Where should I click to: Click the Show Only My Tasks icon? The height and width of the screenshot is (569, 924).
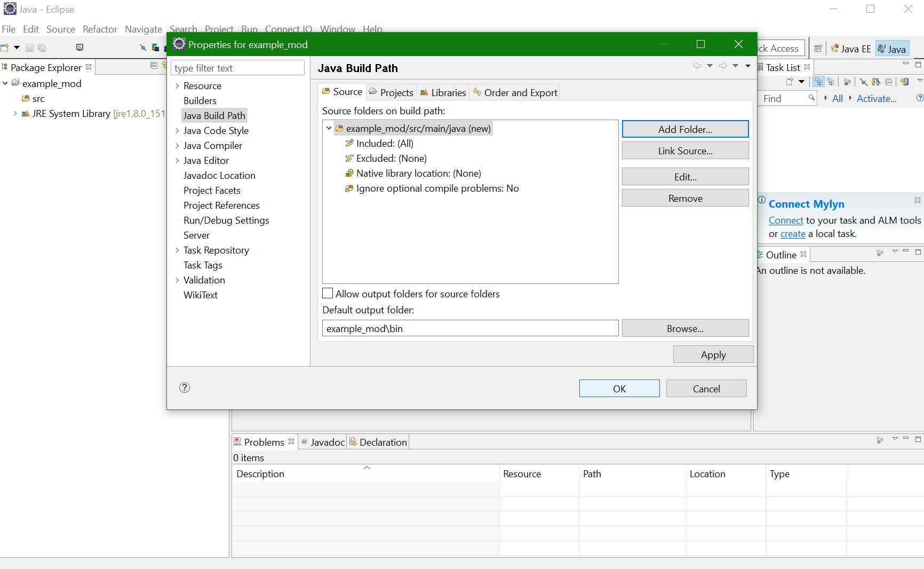pyautogui.click(x=875, y=82)
